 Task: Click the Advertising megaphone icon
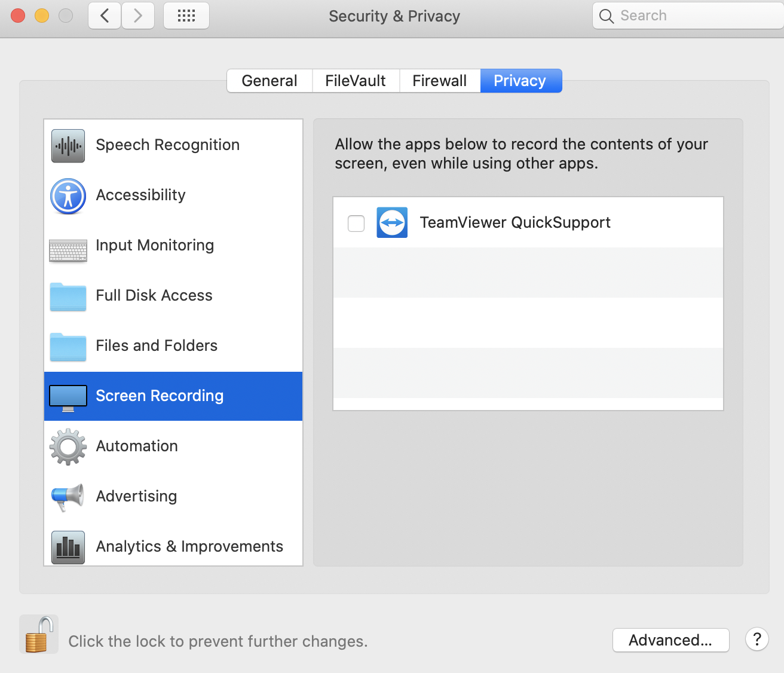pos(68,497)
